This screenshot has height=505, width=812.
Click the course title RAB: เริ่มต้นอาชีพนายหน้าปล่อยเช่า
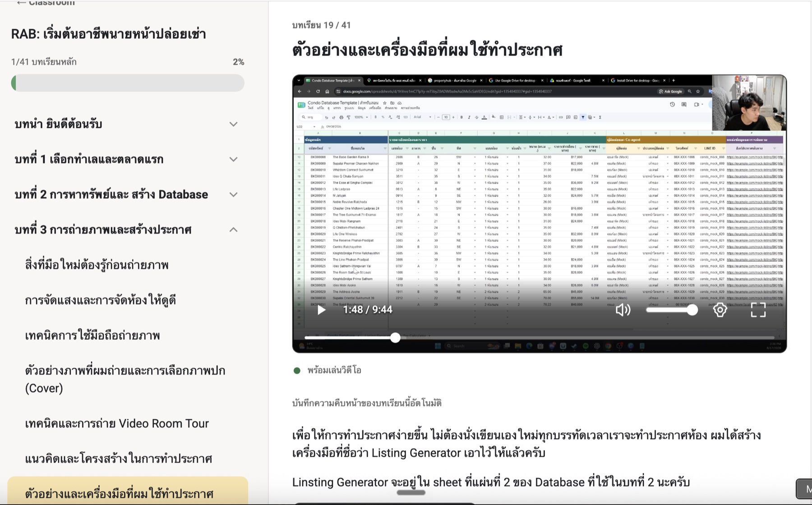pyautogui.click(x=108, y=34)
